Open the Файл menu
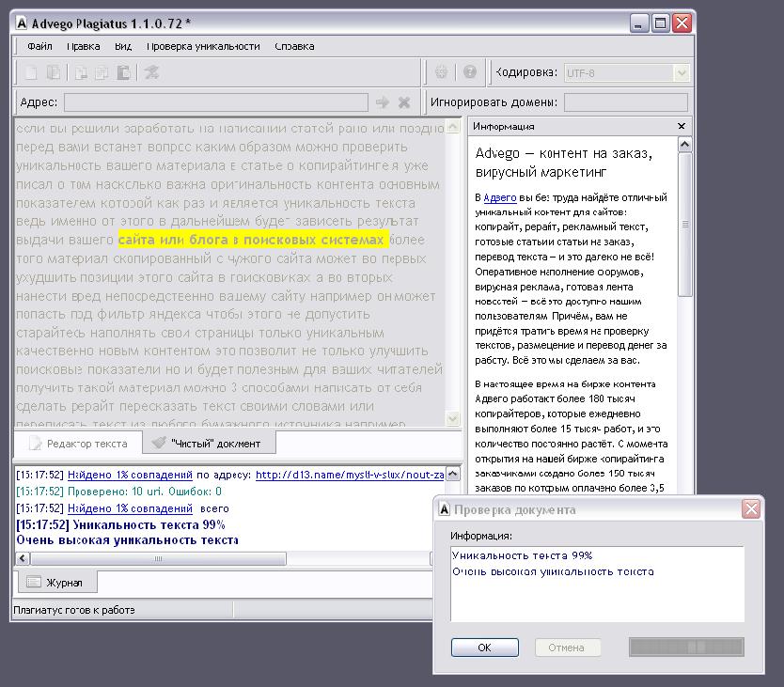The width and height of the screenshot is (784, 687). point(39,46)
